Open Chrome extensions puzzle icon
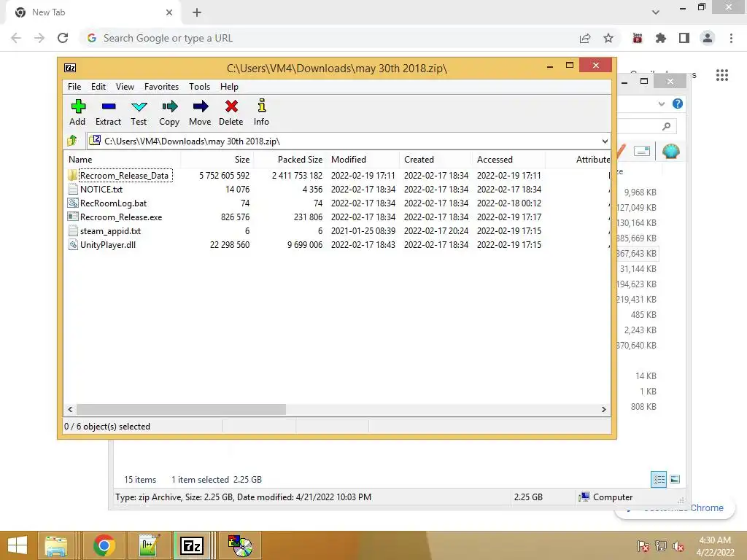The width and height of the screenshot is (747, 560). point(661,38)
